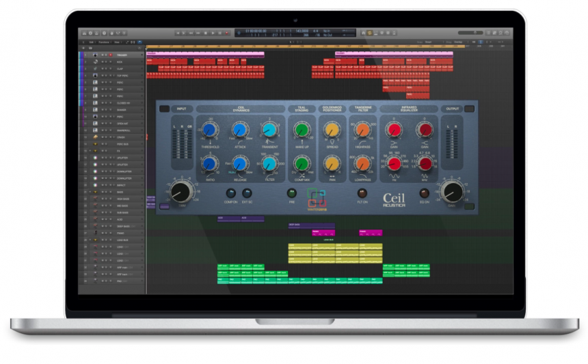
Task: Go to project beginning transport button
Action: [178, 33]
